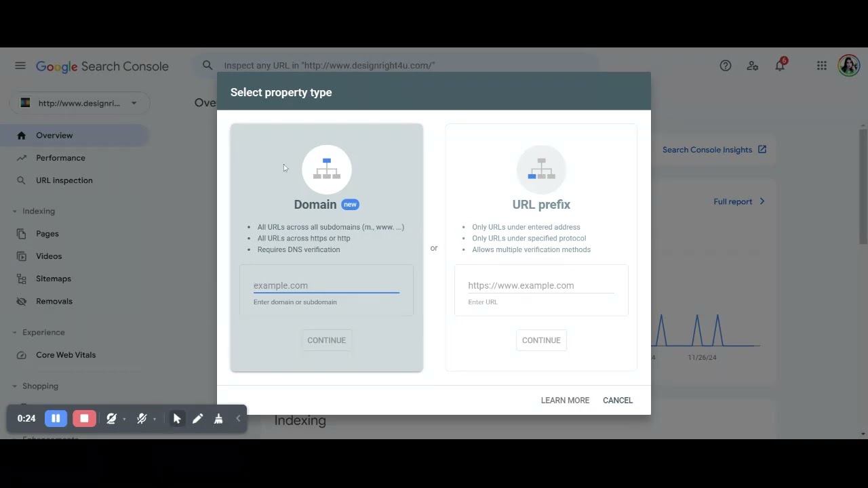
Task: Open Removals in the sidebar
Action: click(75, 301)
